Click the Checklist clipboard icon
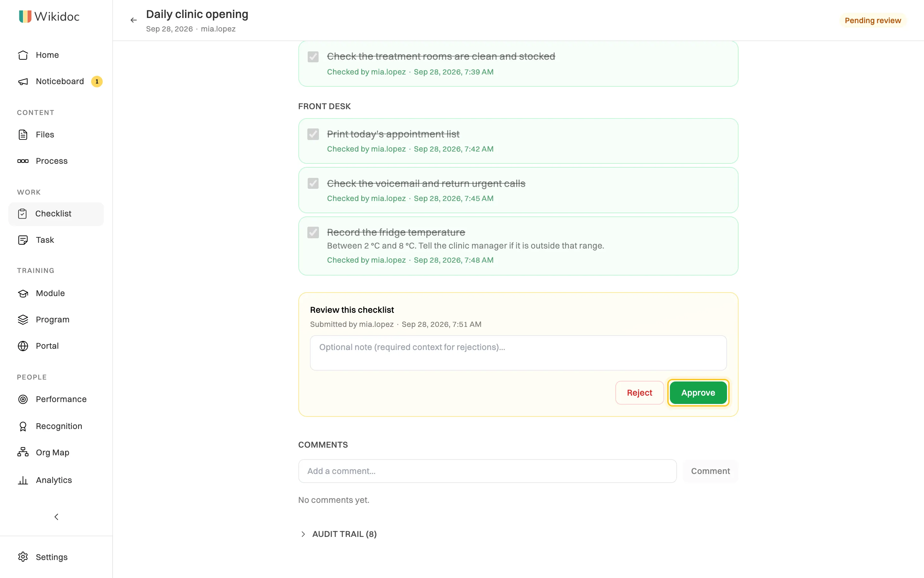Screen dimensions: 924x578 [22, 214]
